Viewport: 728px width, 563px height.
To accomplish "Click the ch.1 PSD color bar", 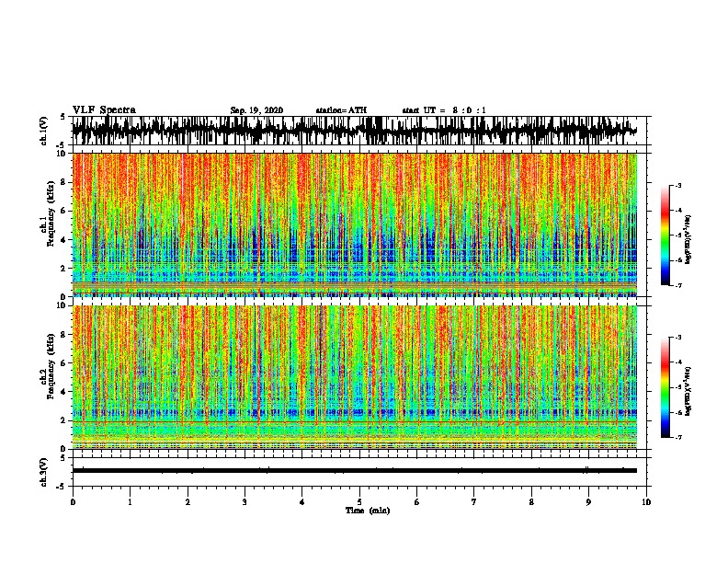I will pyautogui.click(x=665, y=236).
